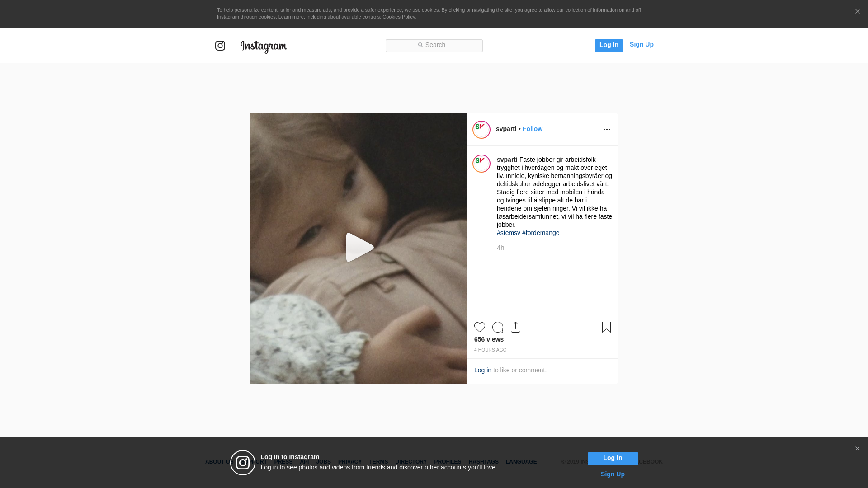
Task: Open the #stemsv hashtag
Action: click(508, 233)
